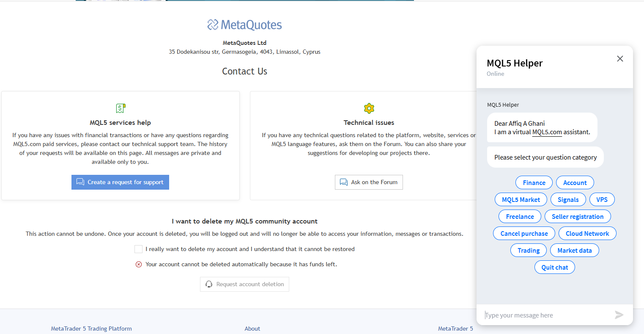The height and width of the screenshot is (334, 644).
Task: Click Create a request for support button
Action: pos(120,182)
